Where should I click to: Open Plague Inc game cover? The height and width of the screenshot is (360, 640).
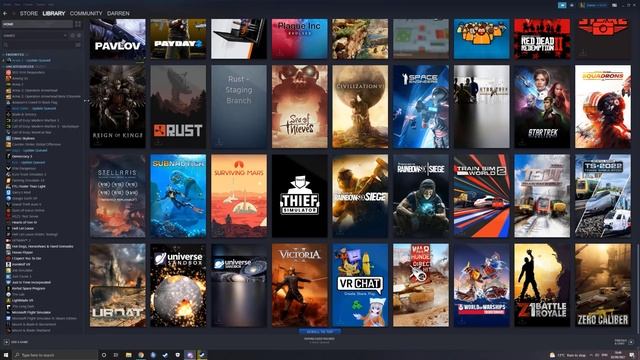(300, 39)
